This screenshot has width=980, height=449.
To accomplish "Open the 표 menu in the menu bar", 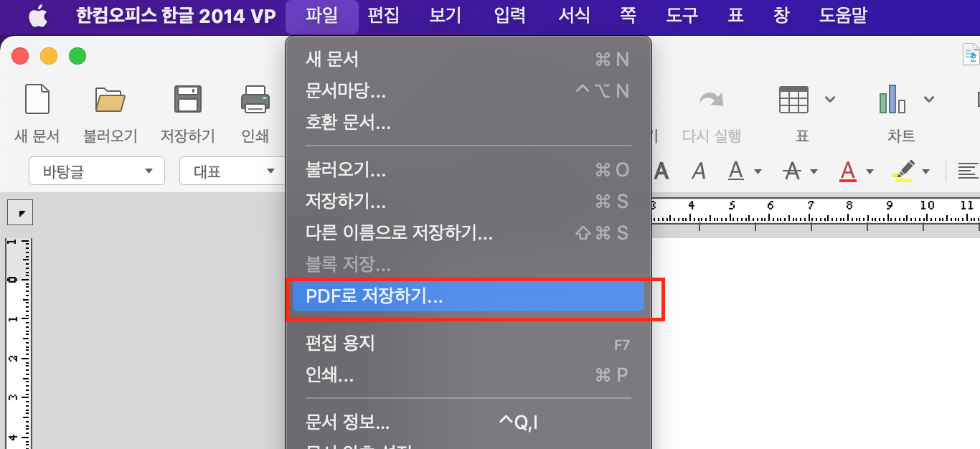I will click(736, 16).
